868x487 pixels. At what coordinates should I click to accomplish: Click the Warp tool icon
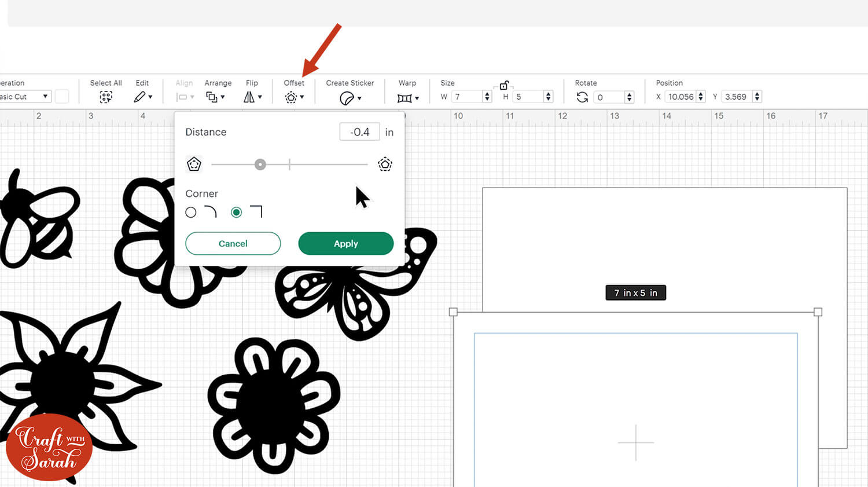404,98
